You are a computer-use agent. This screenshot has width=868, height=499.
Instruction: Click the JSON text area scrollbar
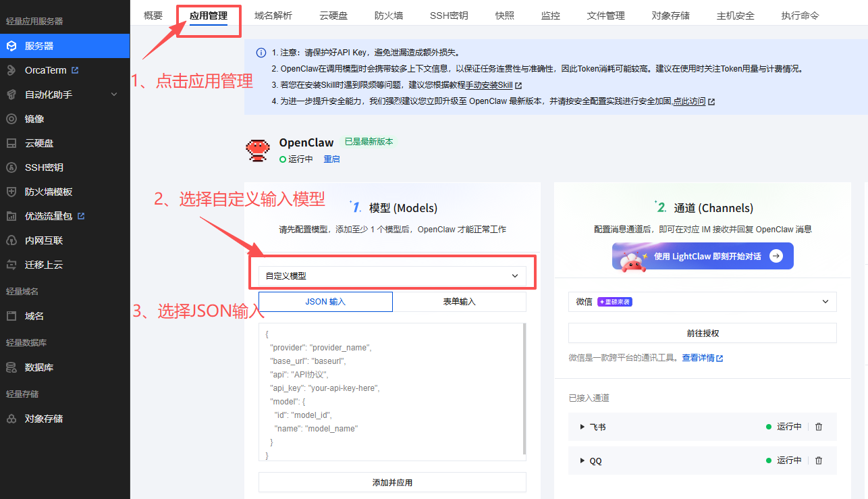[524, 388]
